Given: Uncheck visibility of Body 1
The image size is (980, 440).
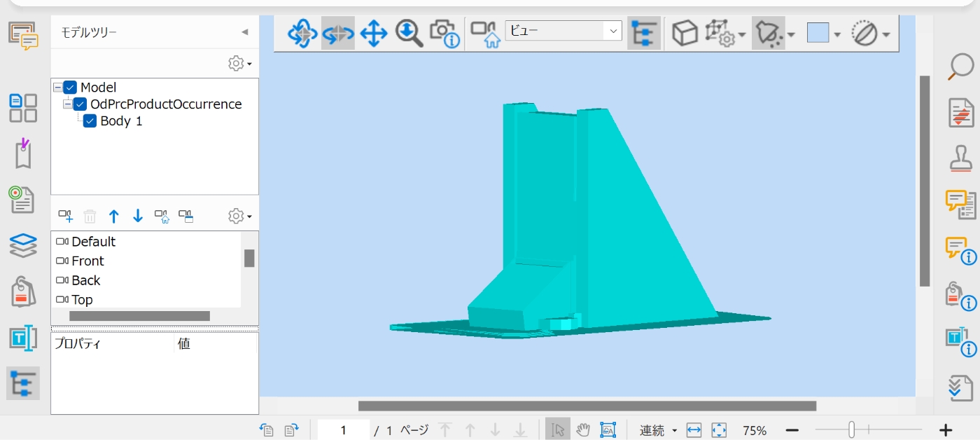Looking at the screenshot, I should 90,121.
